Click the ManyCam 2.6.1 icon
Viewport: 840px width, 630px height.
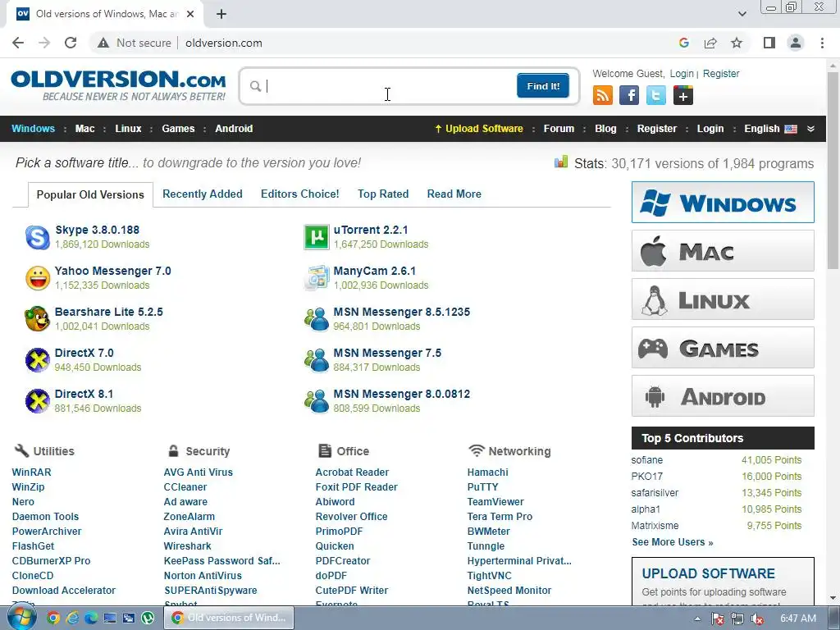[316, 278]
